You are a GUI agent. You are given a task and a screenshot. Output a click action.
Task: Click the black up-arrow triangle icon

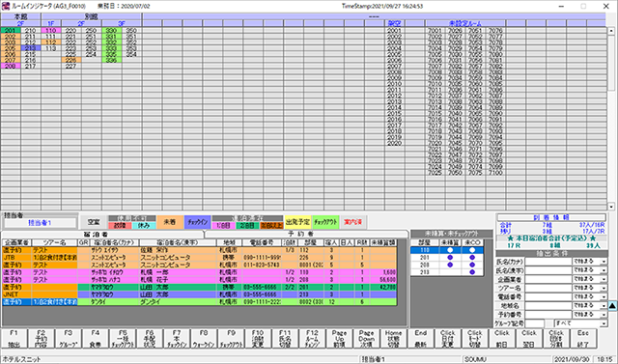(612, 306)
